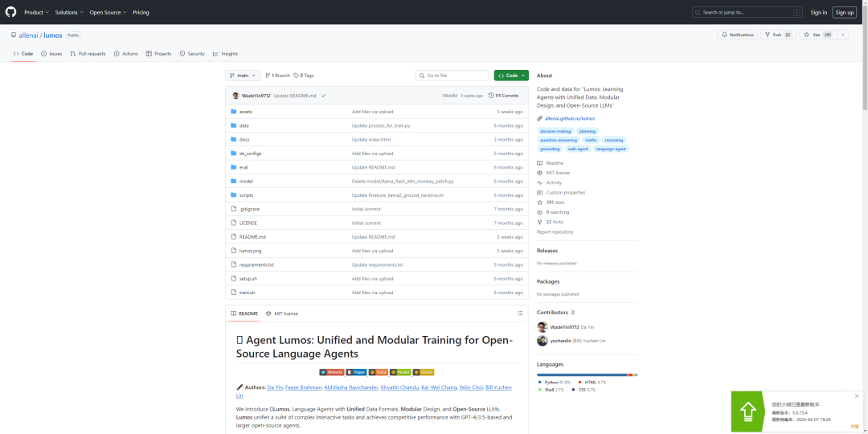
Task: Click the green commit status checkmark
Action: (x=323, y=96)
